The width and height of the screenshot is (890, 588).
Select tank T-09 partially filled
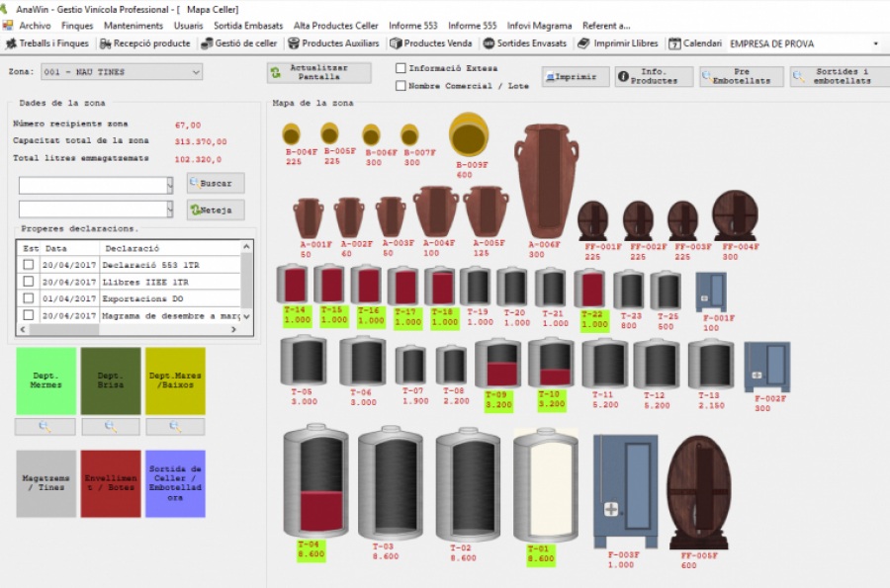click(x=497, y=364)
